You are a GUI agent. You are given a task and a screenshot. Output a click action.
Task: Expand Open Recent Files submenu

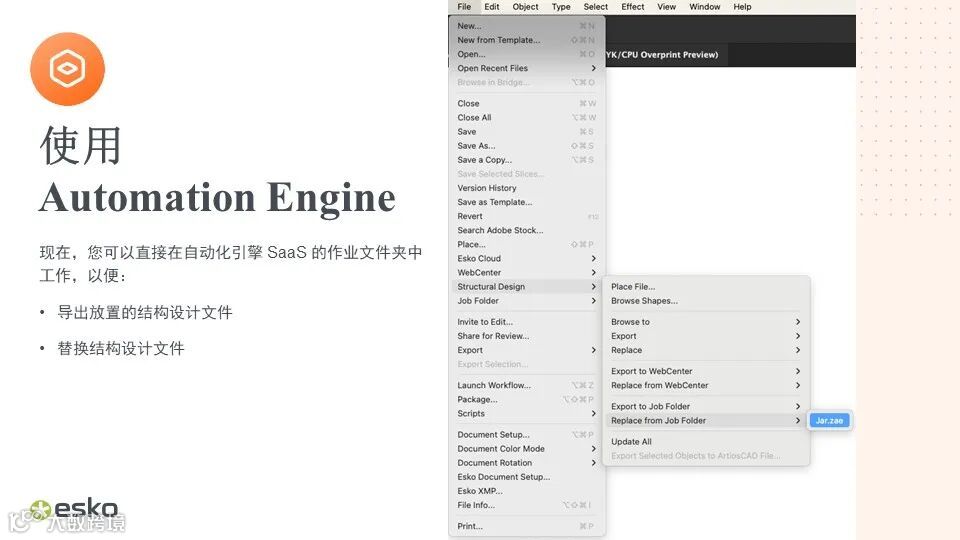(527, 68)
